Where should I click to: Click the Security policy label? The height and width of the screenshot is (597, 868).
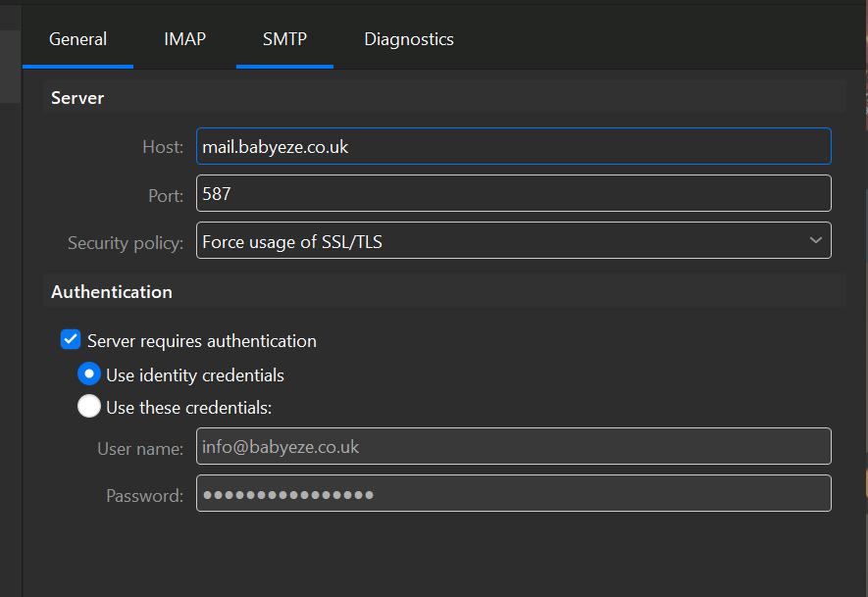(x=126, y=243)
